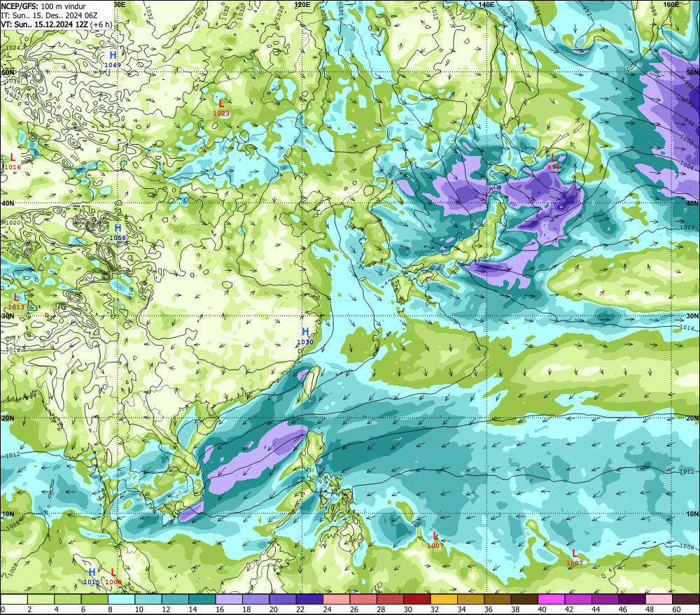The image size is (700, 615).
Task: Pick the bright magenta 40–42 legend swatch
Action: click(x=552, y=600)
